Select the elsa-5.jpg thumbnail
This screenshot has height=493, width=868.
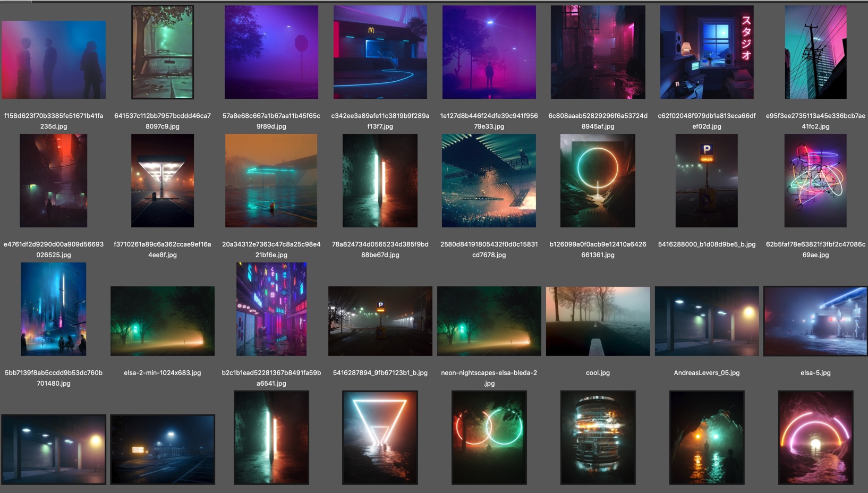click(x=815, y=321)
